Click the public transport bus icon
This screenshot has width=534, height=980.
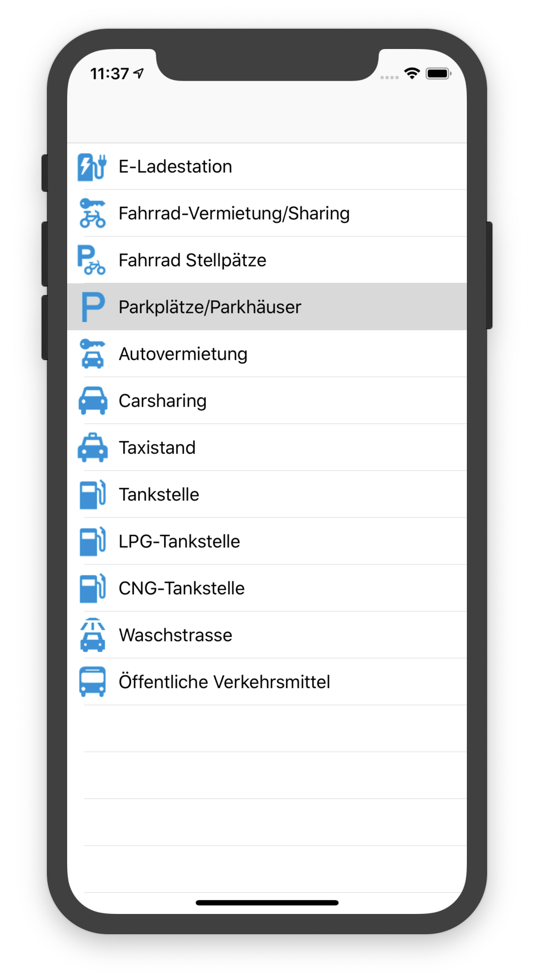coord(92,682)
